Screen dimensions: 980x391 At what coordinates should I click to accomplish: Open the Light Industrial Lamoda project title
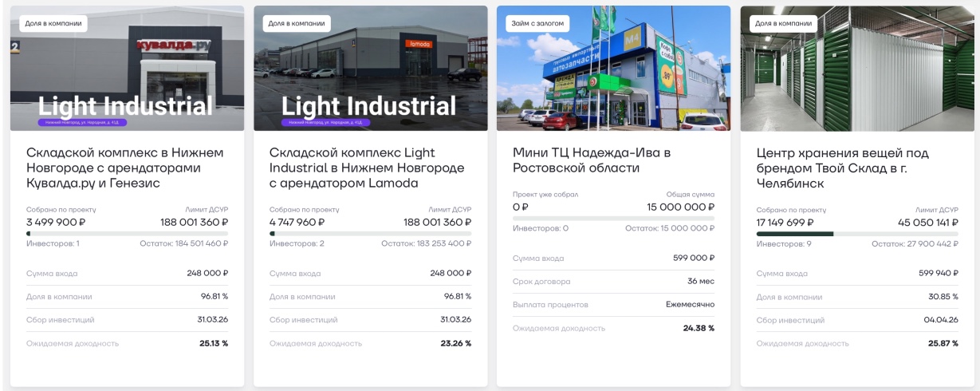367,168
